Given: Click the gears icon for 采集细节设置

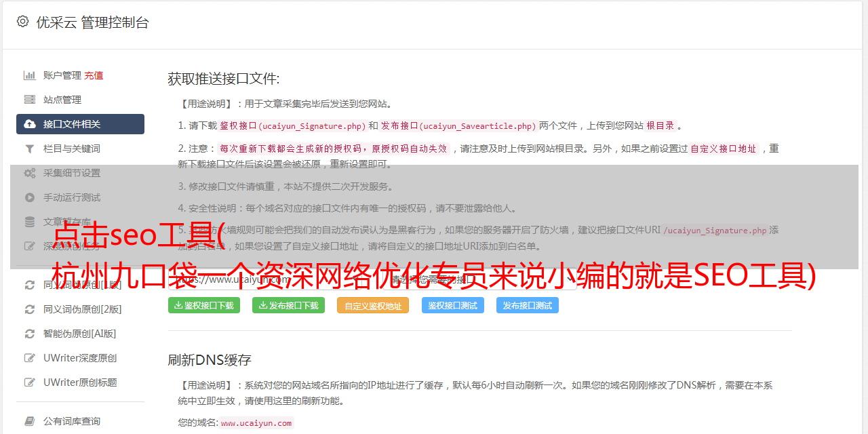Looking at the screenshot, I should pyautogui.click(x=30, y=173).
